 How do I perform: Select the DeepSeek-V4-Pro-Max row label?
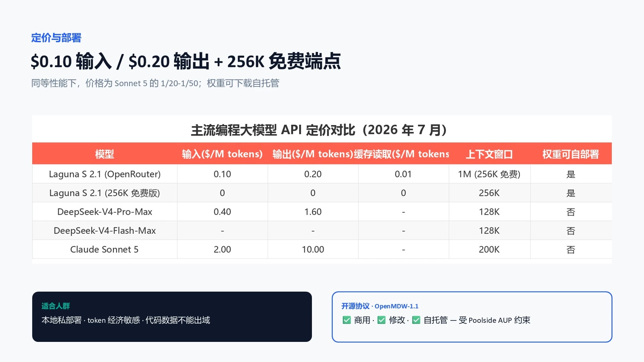click(x=105, y=212)
